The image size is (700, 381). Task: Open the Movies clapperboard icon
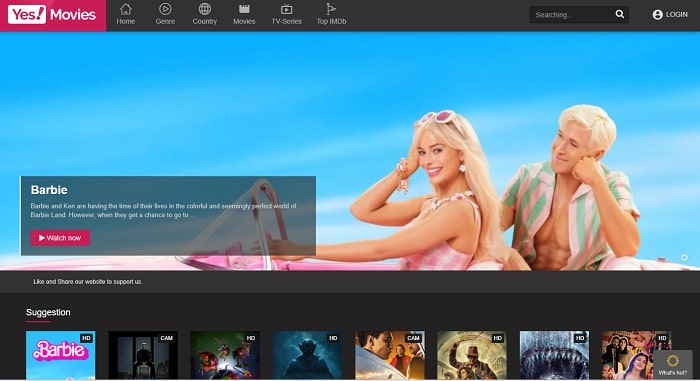coord(244,9)
